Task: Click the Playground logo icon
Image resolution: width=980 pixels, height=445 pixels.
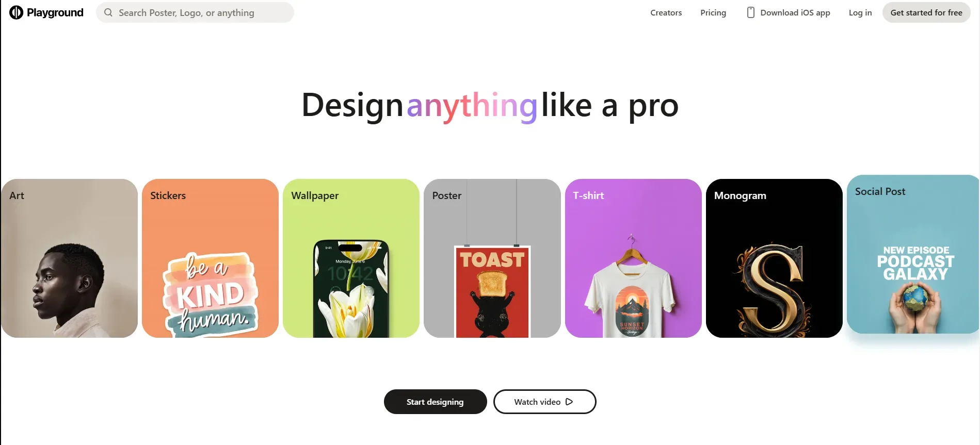Action: [x=16, y=12]
